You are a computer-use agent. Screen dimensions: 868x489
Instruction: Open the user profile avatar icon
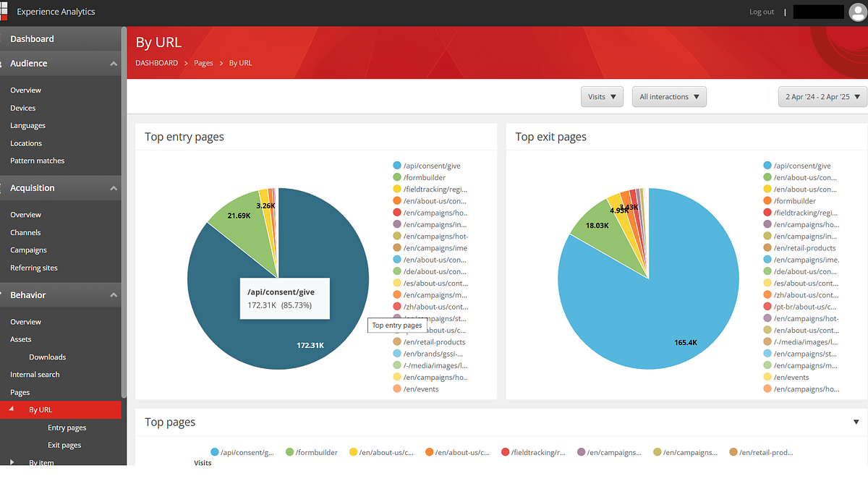[x=858, y=12]
